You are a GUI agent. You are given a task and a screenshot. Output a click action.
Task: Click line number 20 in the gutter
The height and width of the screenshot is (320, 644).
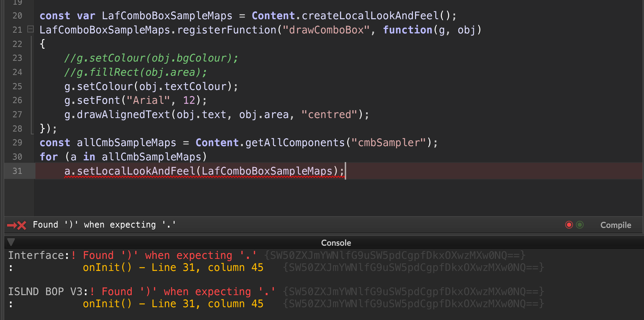click(17, 16)
